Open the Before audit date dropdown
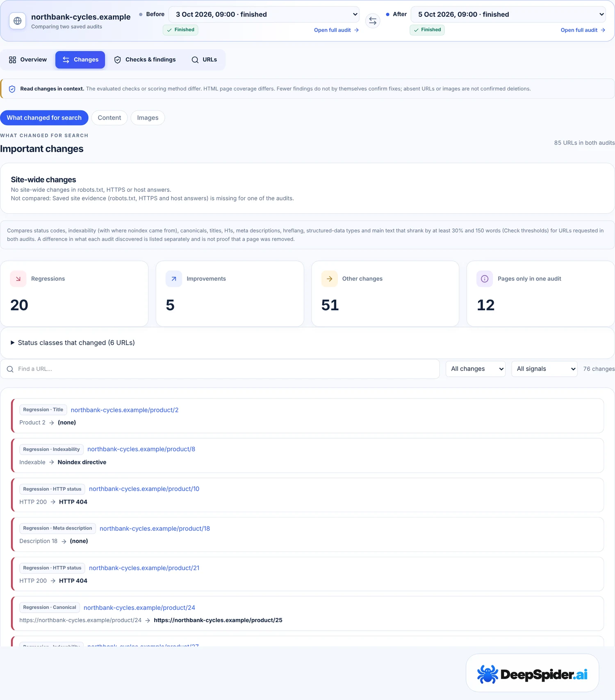This screenshot has width=615, height=700. tap(264, 14)
